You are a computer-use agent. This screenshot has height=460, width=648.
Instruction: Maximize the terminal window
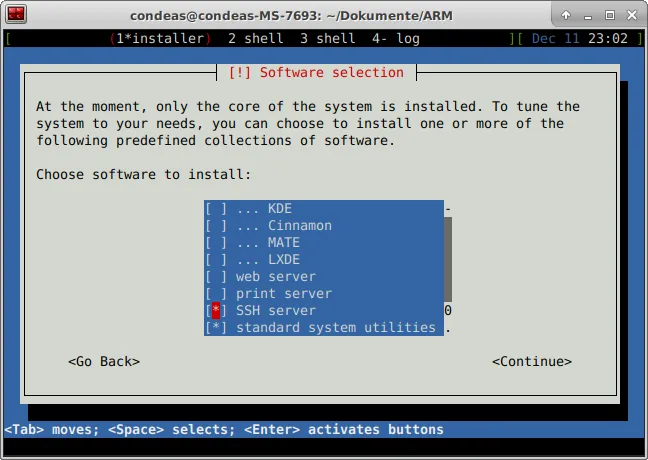pos(610,15)
